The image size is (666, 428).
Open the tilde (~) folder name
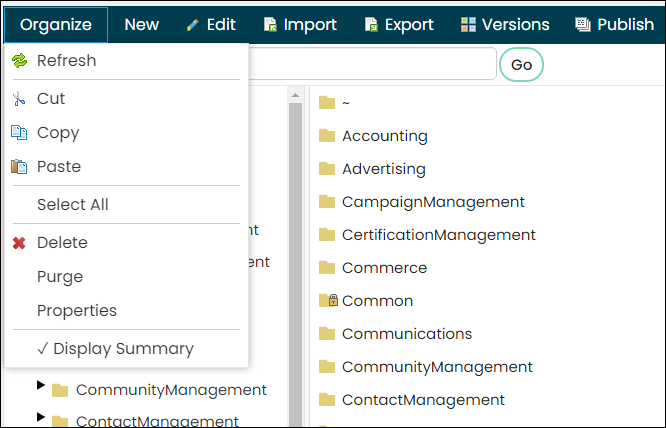[x=346, y=103]
